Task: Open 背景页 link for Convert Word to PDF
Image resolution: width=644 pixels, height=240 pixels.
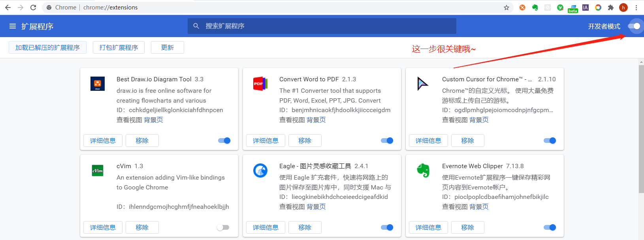Action: [x=316, y=120]
